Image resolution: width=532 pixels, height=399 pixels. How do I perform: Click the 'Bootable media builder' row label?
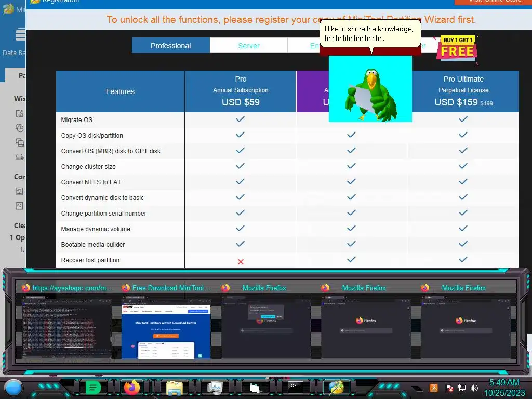pos(93,245)
